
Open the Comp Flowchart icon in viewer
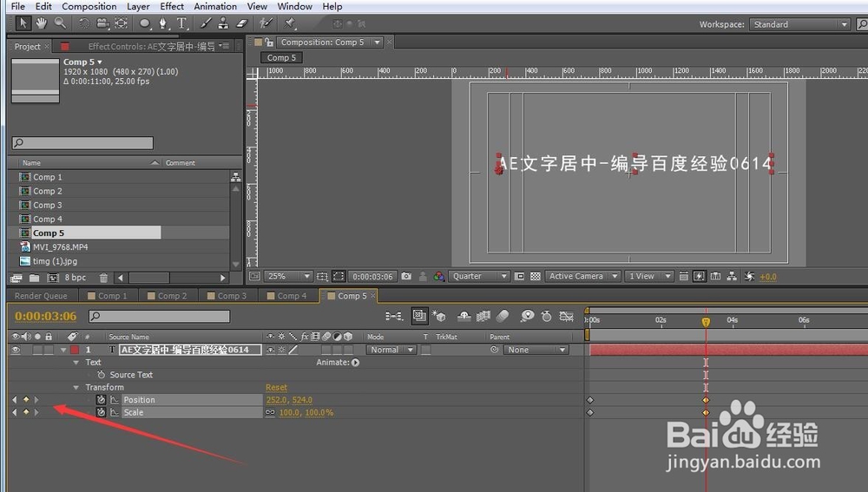tap(732, 276)
